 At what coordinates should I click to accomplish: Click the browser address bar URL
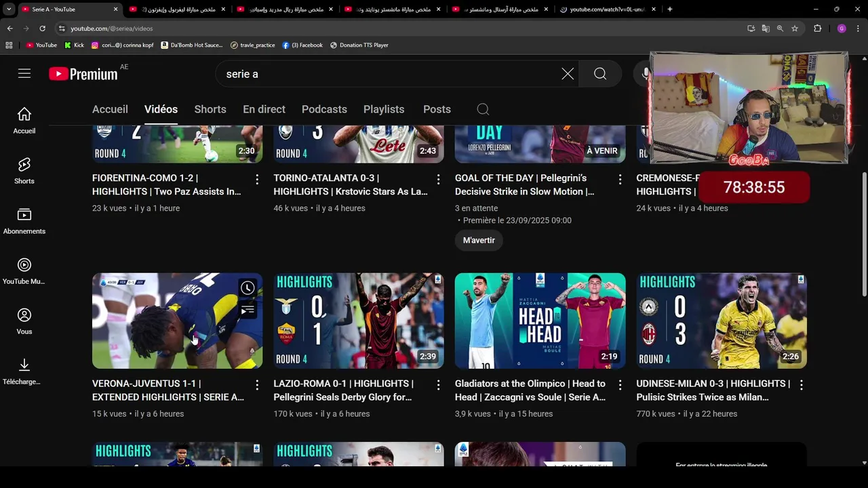(112, 28)
